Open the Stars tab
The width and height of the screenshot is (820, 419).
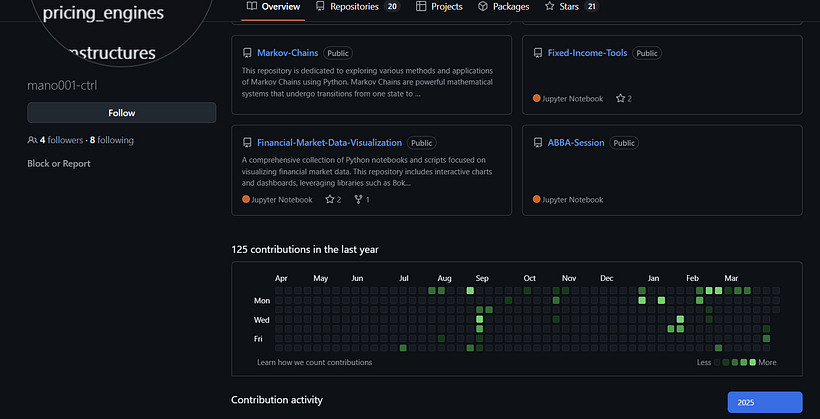572,7
